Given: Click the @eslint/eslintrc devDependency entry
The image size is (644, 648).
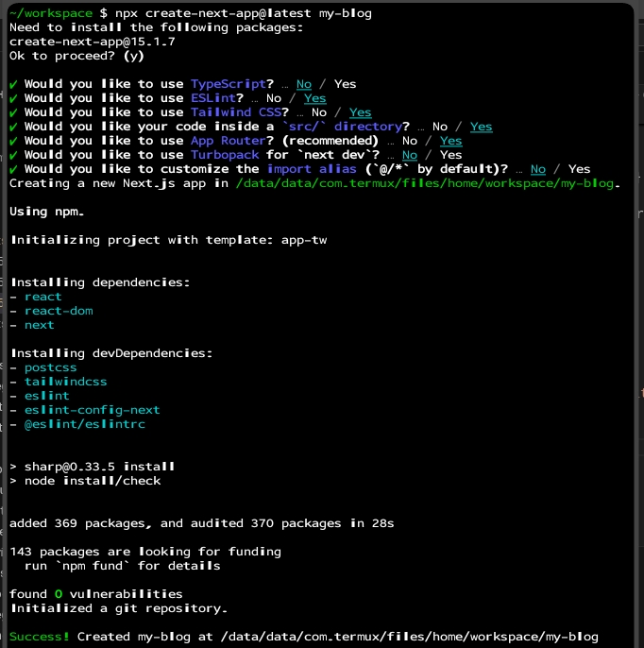Looking at the screenshot, I should click(x=84, y=424).
